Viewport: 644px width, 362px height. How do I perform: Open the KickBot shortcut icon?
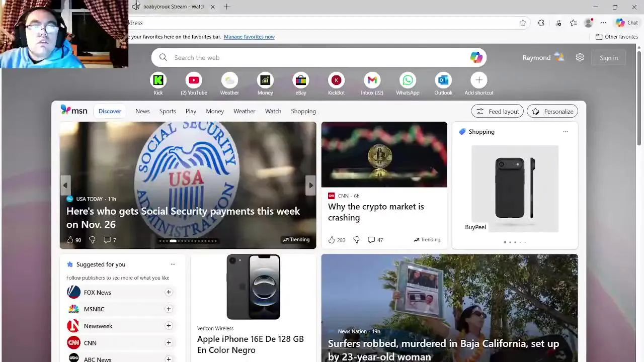coord(336,80)
